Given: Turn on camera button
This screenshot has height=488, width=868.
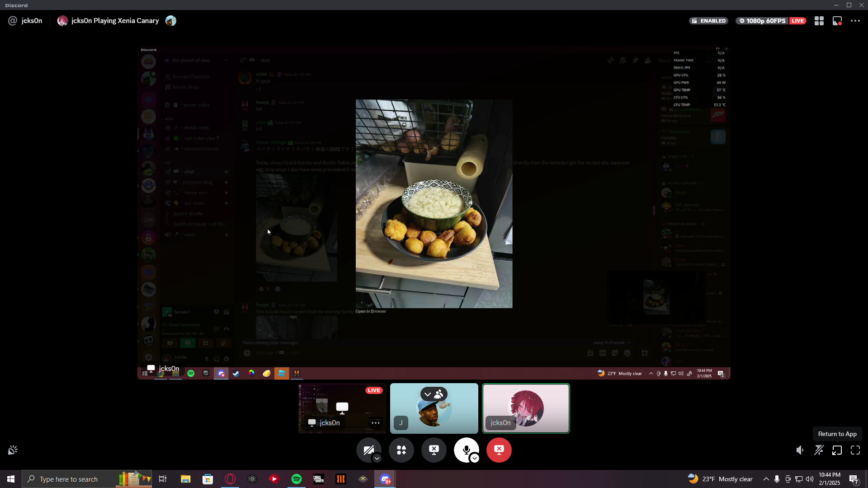Looking at the screenshot, I should [x=368, y=450].
